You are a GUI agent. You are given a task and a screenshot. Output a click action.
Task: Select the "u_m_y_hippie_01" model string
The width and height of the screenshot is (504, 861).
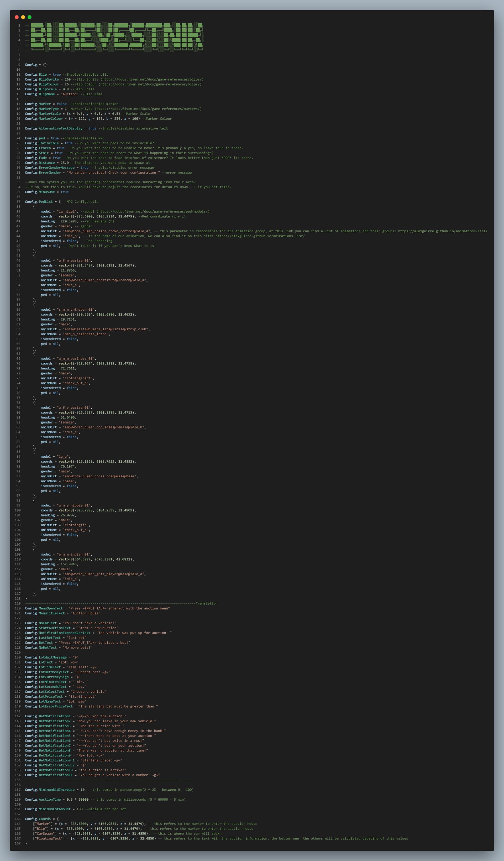74,505
